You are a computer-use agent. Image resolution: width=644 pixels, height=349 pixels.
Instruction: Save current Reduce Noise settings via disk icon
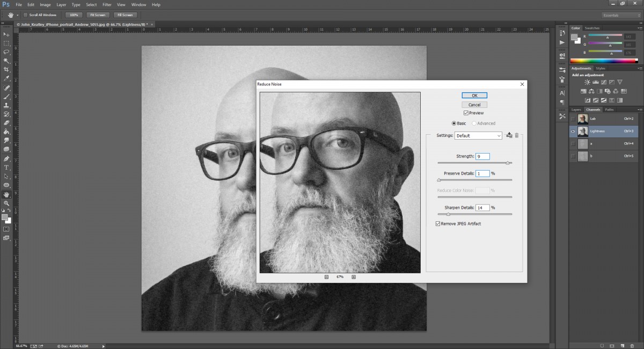coord(509,135)
